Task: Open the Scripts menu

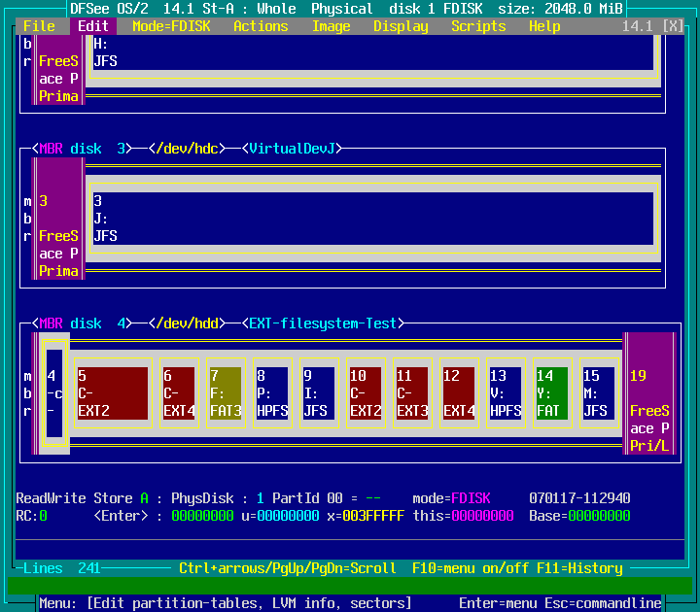Action: point(478,26)
